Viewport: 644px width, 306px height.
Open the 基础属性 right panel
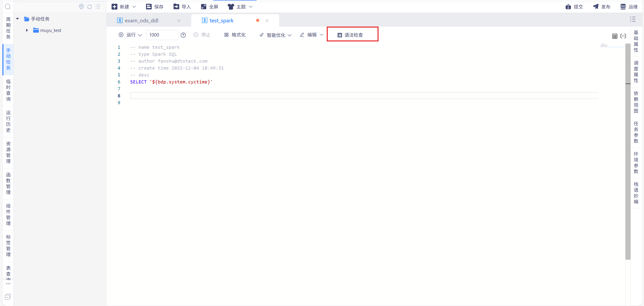636,41
